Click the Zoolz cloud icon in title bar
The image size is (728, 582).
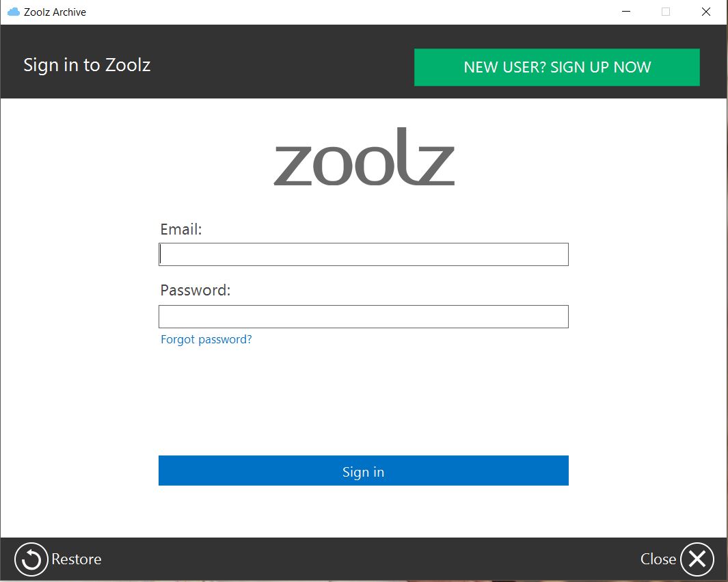(x=13, y=12)
